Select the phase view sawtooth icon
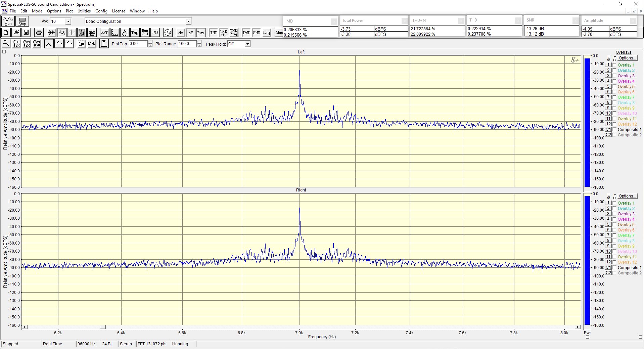 tap(72, 33)
